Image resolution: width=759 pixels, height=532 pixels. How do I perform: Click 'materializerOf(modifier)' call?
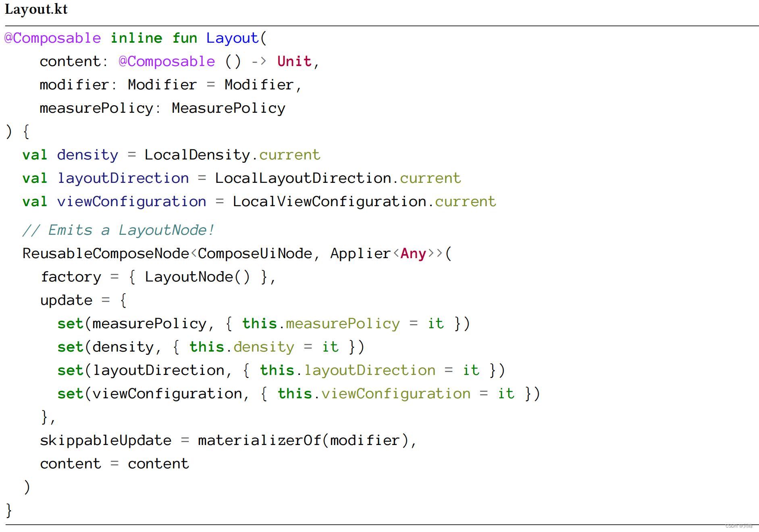point(303,441)
